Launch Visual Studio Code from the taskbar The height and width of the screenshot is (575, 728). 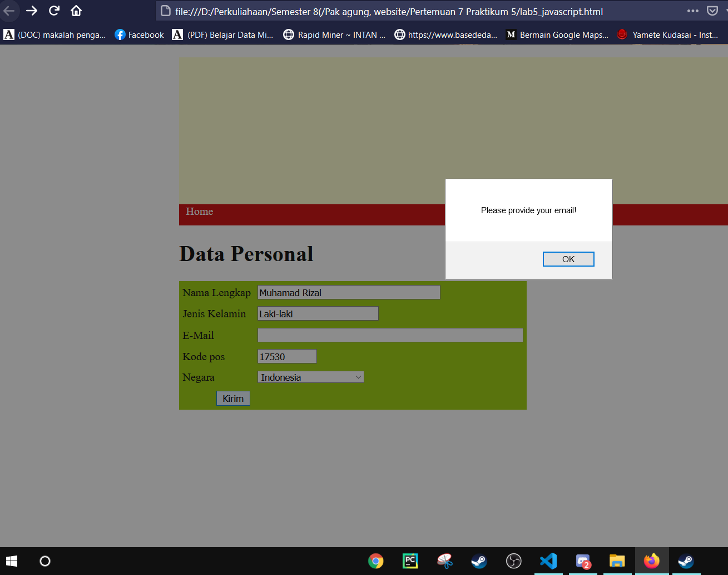click(x=548, y=561)
